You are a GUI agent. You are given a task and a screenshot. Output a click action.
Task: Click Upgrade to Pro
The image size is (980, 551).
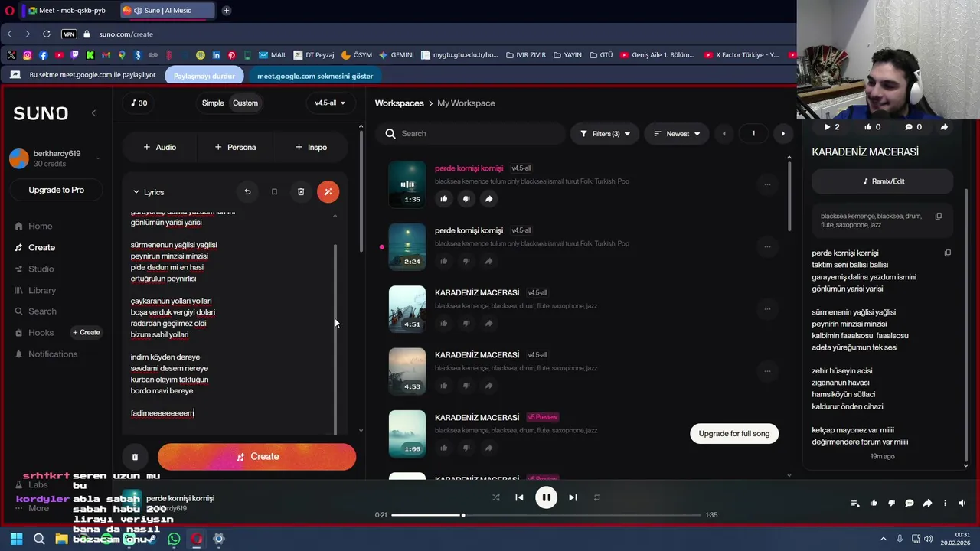pos(56,190)
